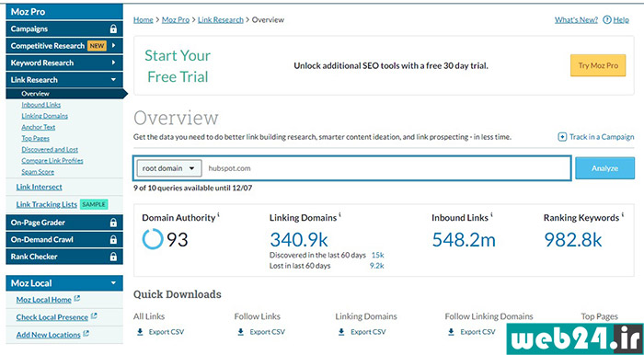
Task: Click Inbound Links info icon
Action: point(491,213)
